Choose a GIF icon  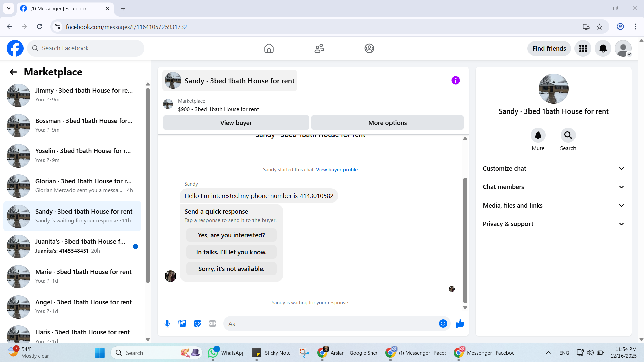pyautogui.click(x=212, y=324)
